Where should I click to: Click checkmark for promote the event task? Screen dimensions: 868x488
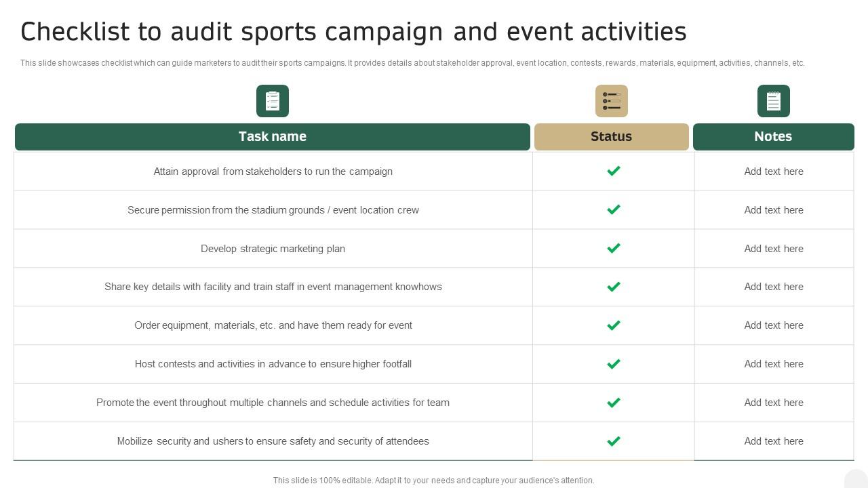coord(614,403)
